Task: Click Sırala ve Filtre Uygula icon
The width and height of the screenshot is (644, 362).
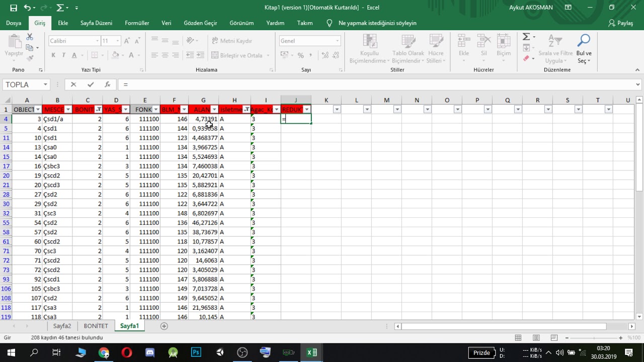Action: (x=555, y=49)
